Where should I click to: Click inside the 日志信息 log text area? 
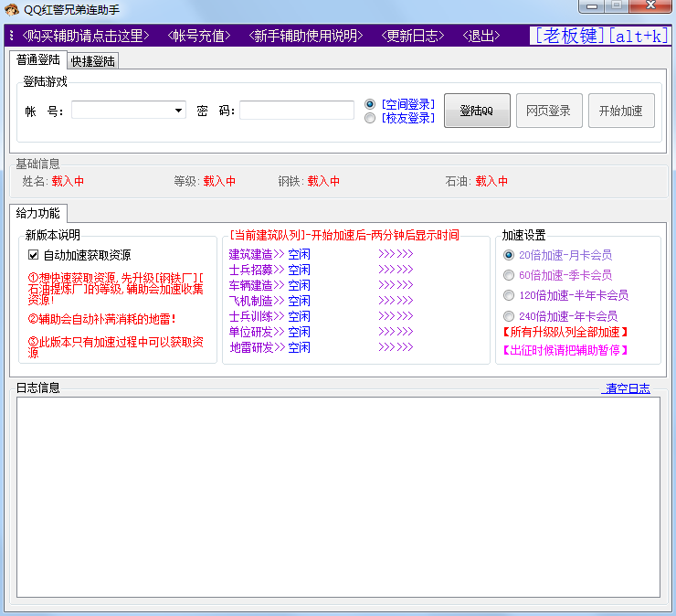click(x=338, y=497)
